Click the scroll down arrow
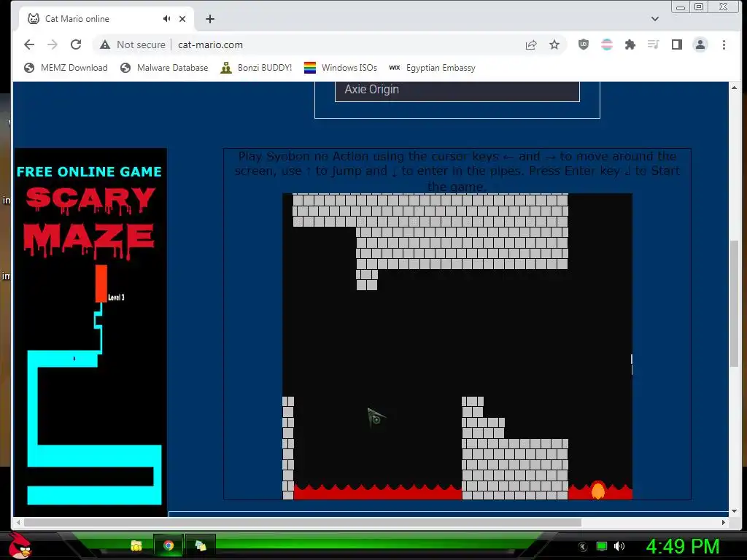The width and height of the screenshot is (747, 560). click(x=734, y=511)
